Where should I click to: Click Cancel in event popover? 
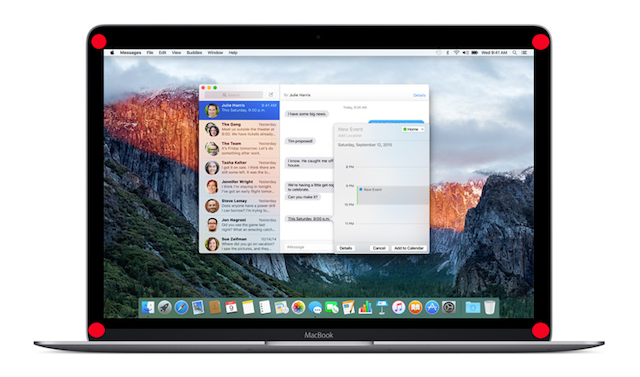(x=379, y=248)
